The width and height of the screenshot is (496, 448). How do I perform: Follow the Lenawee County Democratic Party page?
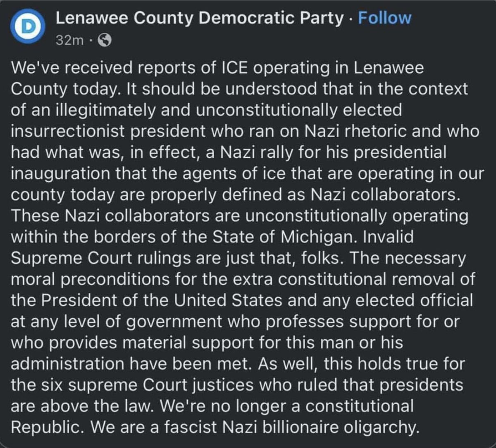click(x=384, y=18)
